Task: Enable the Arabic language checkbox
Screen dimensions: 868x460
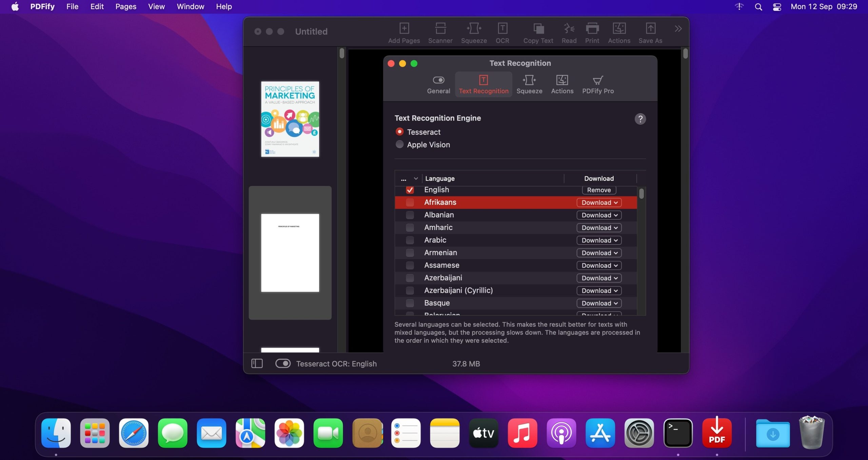Action: click(410, 240)
